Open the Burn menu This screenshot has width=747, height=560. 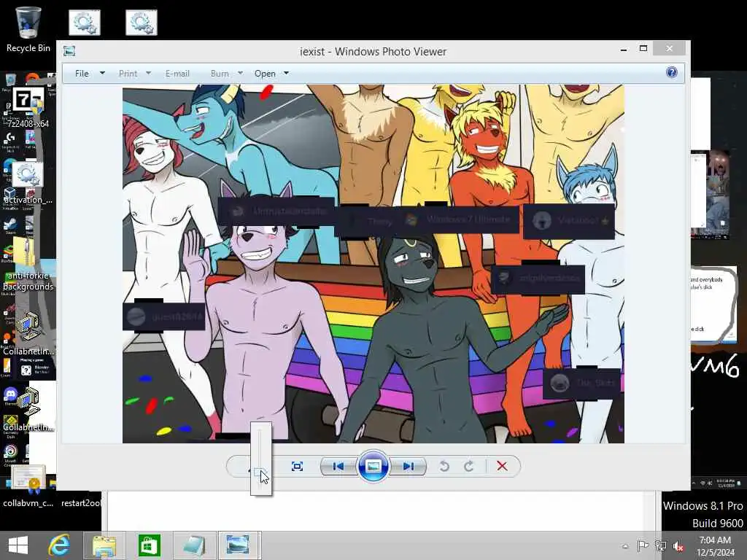[220, 74]
